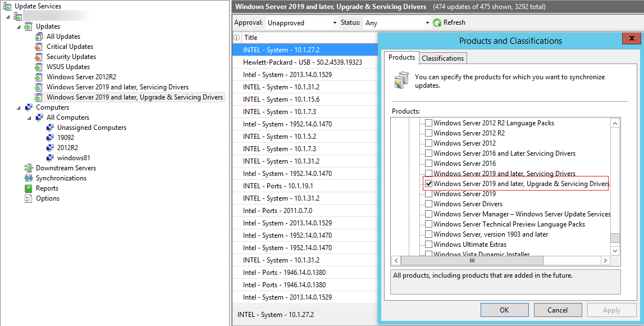The width and height of the screenshot is (644, 326).
Task: Click the All Computers group icon
Action: tap(39, 117)
